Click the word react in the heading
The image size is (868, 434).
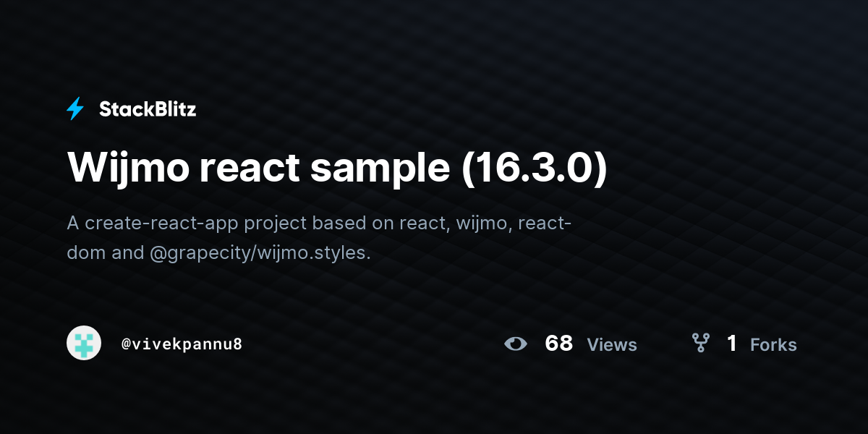coord(249,169)
